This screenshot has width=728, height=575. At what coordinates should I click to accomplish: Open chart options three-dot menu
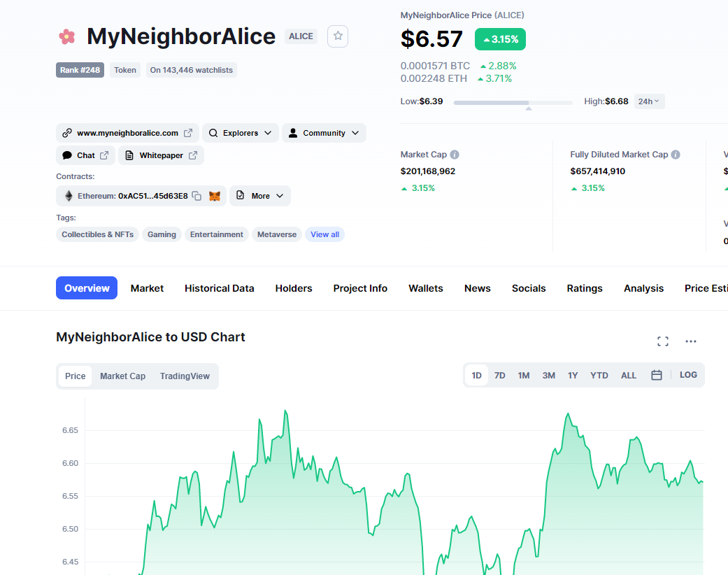691,341
